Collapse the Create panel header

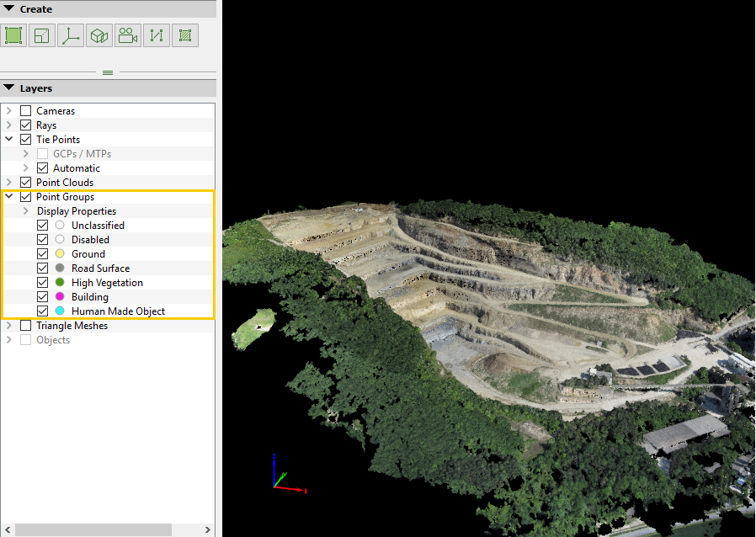coord(9,9)
